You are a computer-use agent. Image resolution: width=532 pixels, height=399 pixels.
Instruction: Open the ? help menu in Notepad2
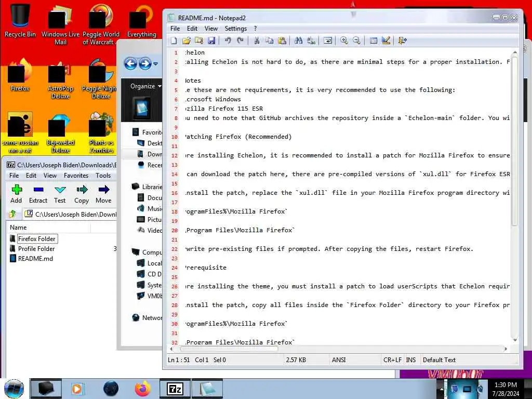tap(255, 29)
